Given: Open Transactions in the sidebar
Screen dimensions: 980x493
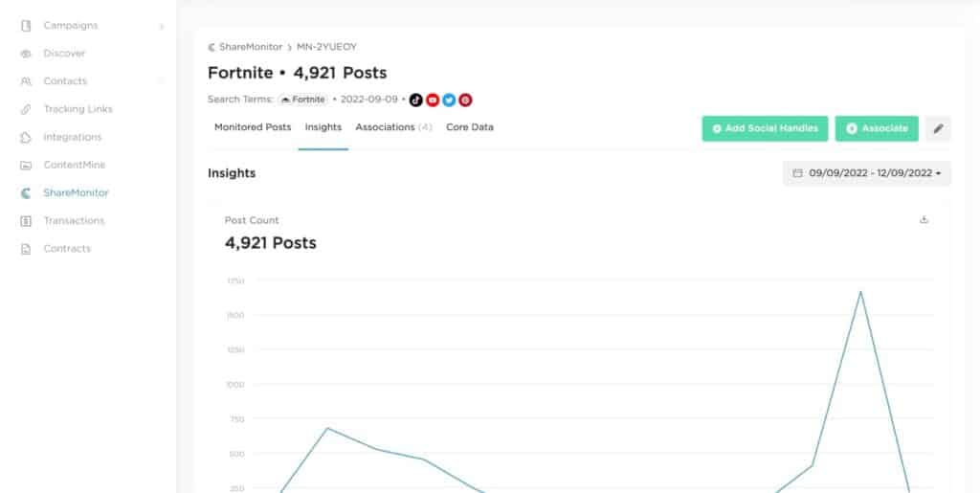Looking at the screenshot, I should (x=74, y=221).
